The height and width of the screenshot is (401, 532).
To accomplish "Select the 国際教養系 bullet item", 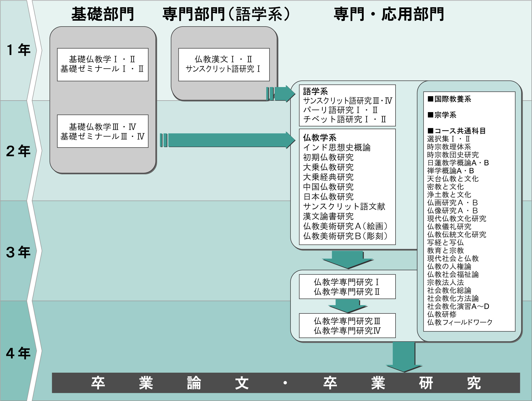I will pyautogui.click(x=449, y=99).
